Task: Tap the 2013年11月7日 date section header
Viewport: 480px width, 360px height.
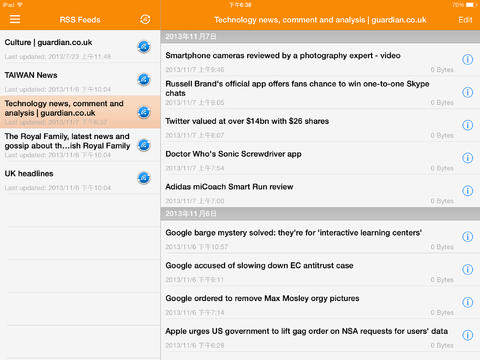Action: [320, 36]
